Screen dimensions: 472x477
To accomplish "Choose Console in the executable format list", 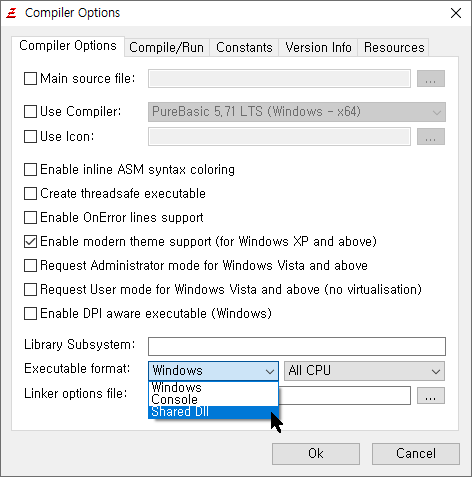I will point(213,400).
